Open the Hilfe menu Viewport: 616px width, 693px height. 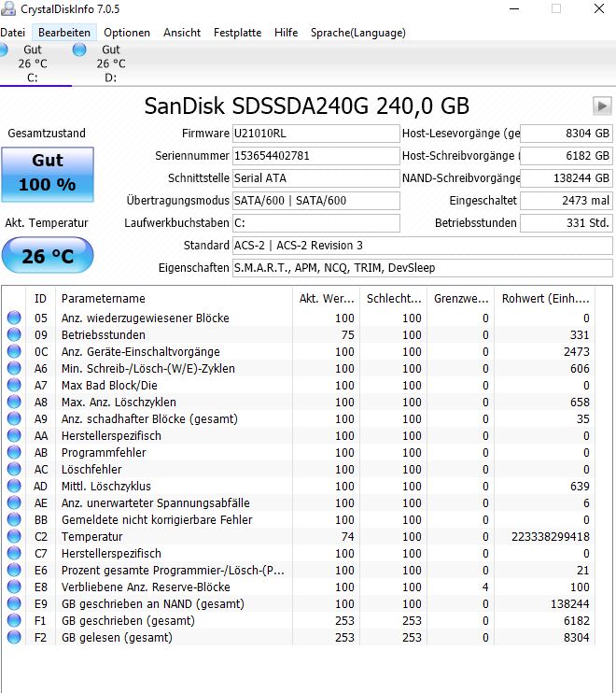pyautogui.click(x=287, y=33)
